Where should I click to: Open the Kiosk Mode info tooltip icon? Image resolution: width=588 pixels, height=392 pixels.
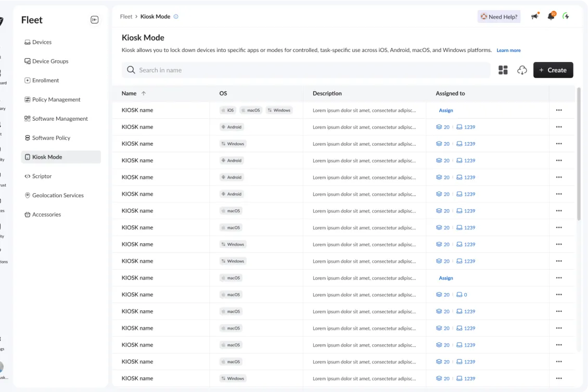[176, 16]
